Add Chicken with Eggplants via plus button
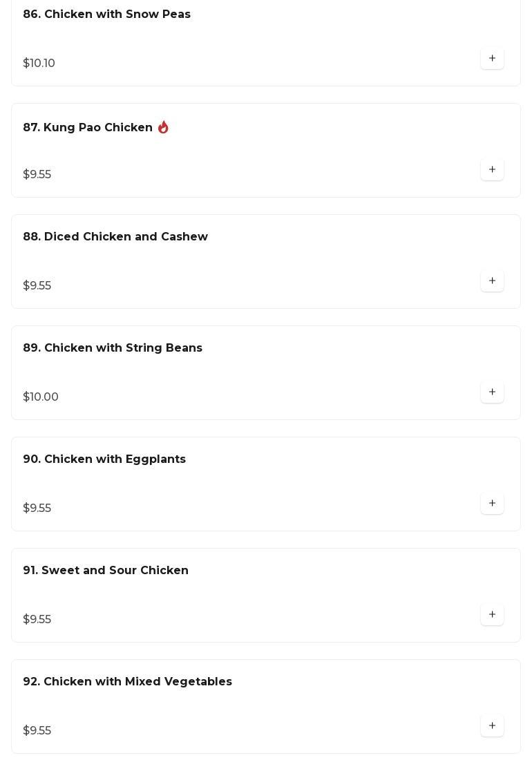The height and width of the screenshot is (760, 532). coord(492,504)
